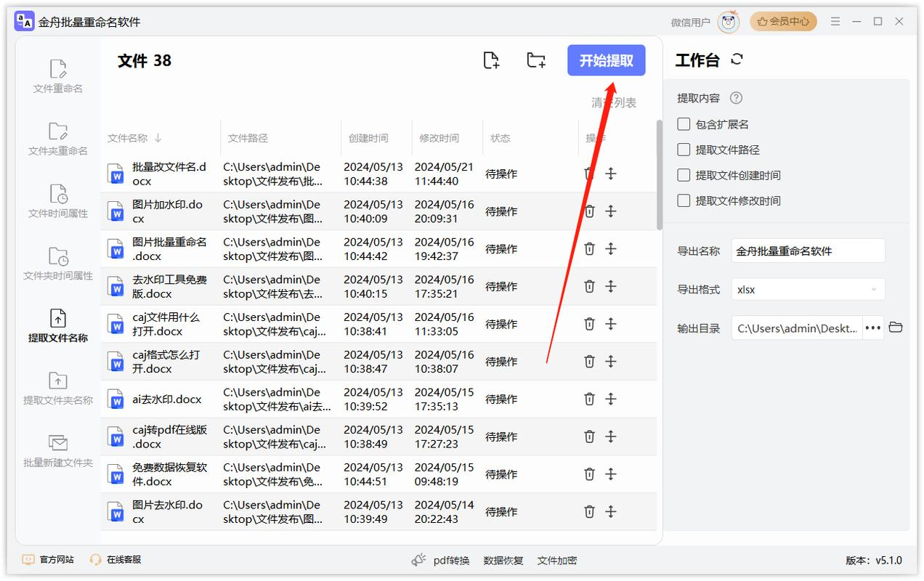924x581 pixels.
Task: Enable the 包含扩展名 checkbox
Action: 684,124
